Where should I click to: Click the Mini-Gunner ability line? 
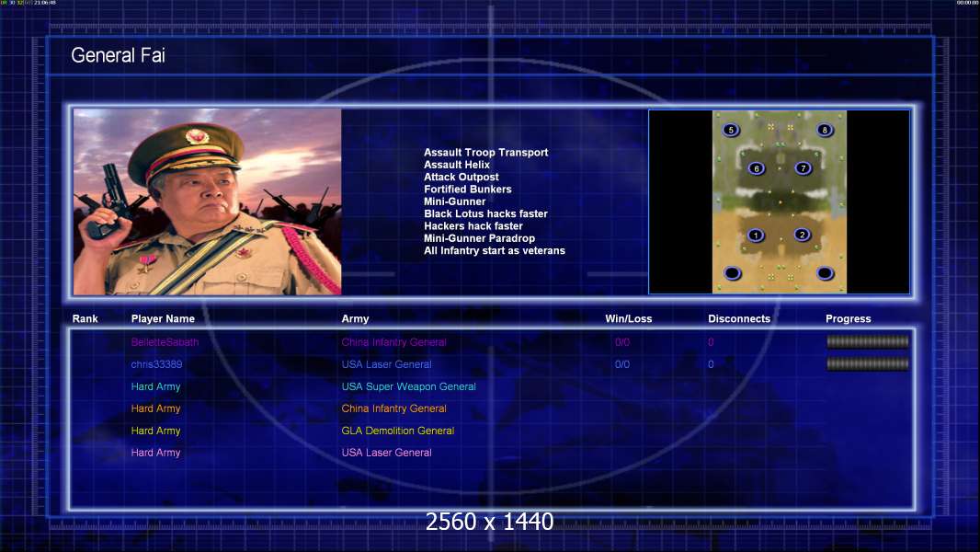(454, 201)
